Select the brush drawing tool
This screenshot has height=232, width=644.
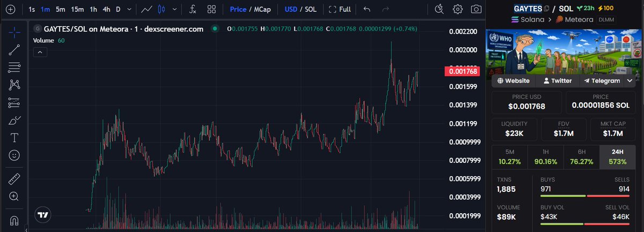[14, 120]
